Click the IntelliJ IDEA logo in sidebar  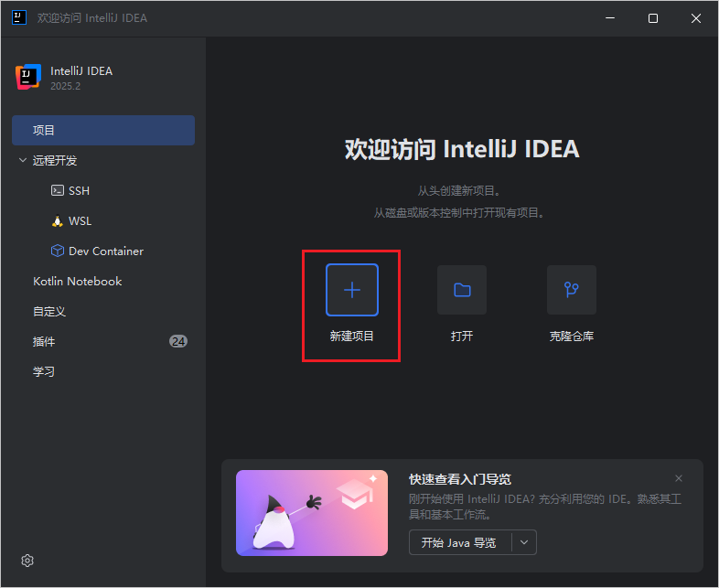(28, 77)
